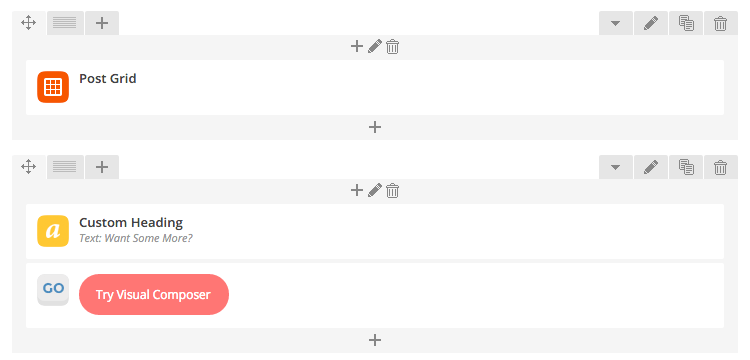Collapse the Post Grid row with the arrow

click(616, 23)
